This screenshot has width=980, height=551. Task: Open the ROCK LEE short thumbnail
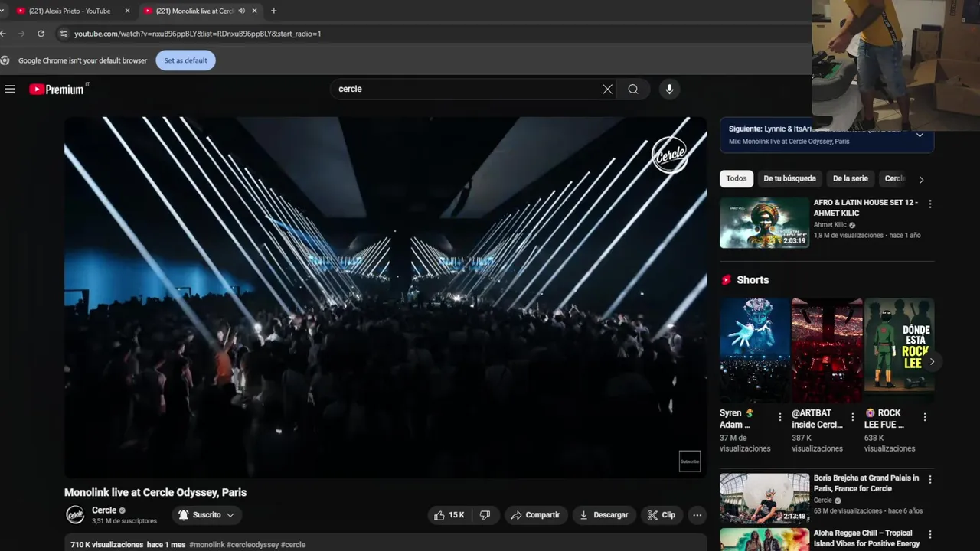pos(899,350)
